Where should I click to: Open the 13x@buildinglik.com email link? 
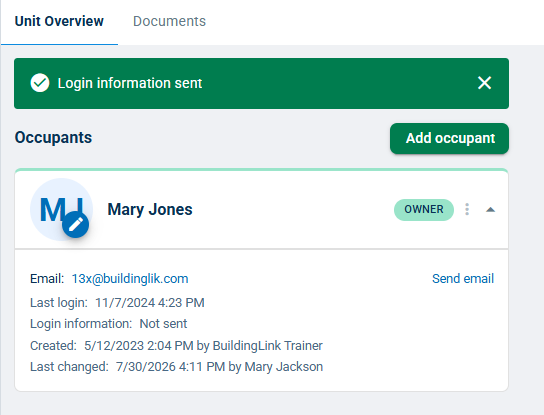point(130,279)
